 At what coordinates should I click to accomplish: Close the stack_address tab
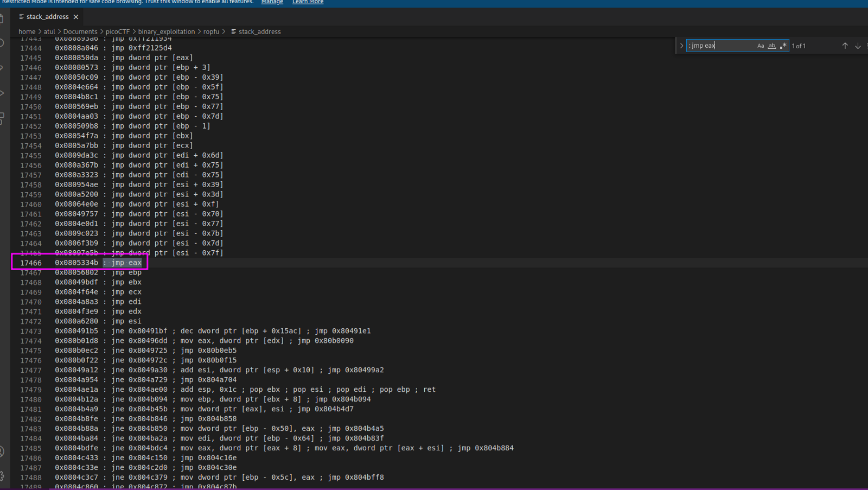[x=76, y=17]
